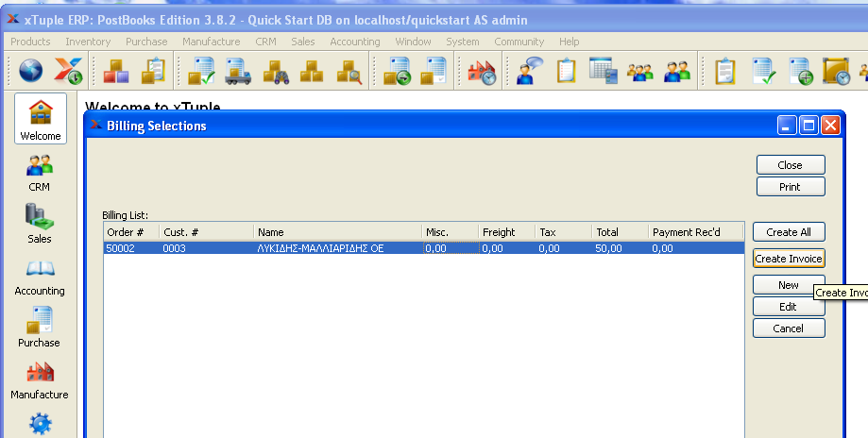Select the ΛΥΚΙΔΗΣ-ΜΑΛΛΙΑΡΙΔΗΣ ΟΕ name cell

[x=338, y=248]
